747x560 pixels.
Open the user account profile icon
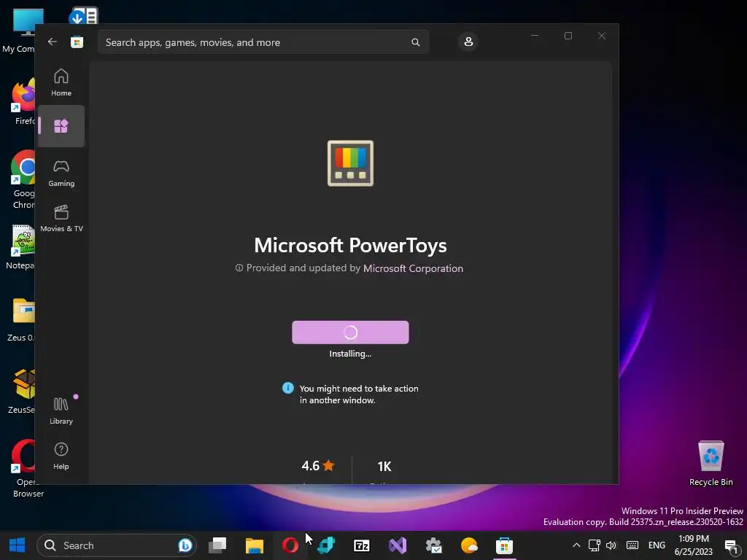pyautogui.click(x=468, y=42)
